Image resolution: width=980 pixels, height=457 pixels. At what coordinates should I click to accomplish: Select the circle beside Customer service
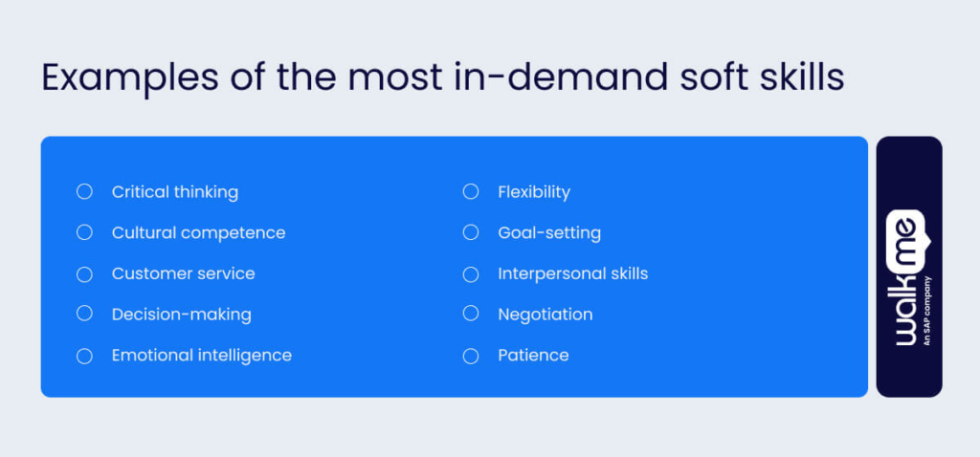coord(84,274)
